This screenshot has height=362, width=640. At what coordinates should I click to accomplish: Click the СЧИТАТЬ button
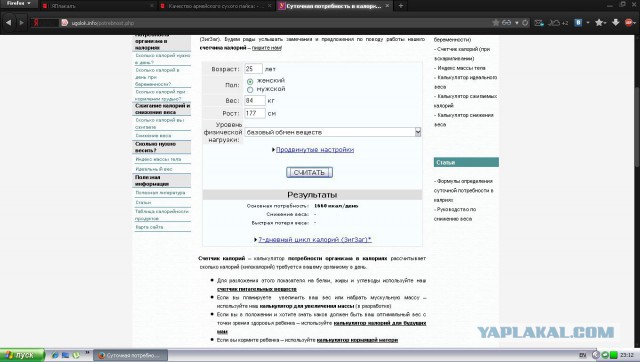(309, 173)
